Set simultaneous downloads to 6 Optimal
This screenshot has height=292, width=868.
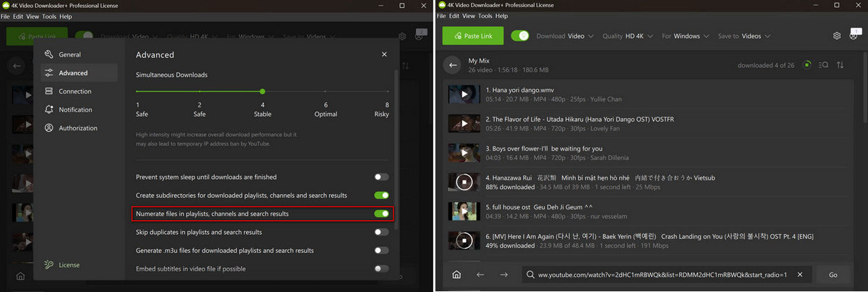pyautogui.click(x=325, y=91)
